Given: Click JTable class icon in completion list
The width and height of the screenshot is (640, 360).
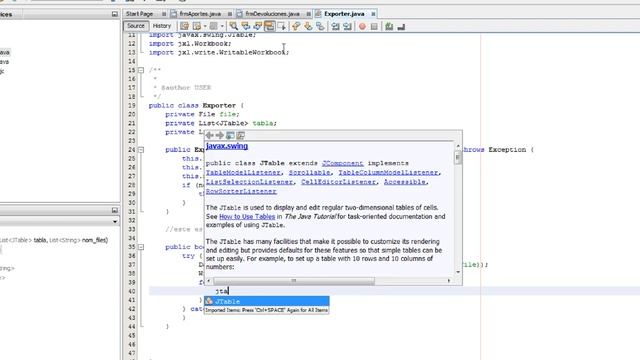Looking at the screenshot, I should point(209,301).
